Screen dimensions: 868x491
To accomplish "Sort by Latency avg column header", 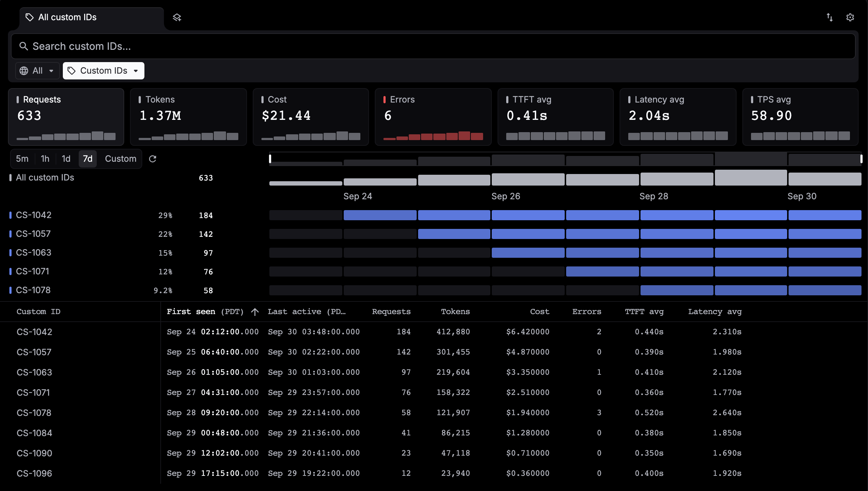I will point(715,312).
